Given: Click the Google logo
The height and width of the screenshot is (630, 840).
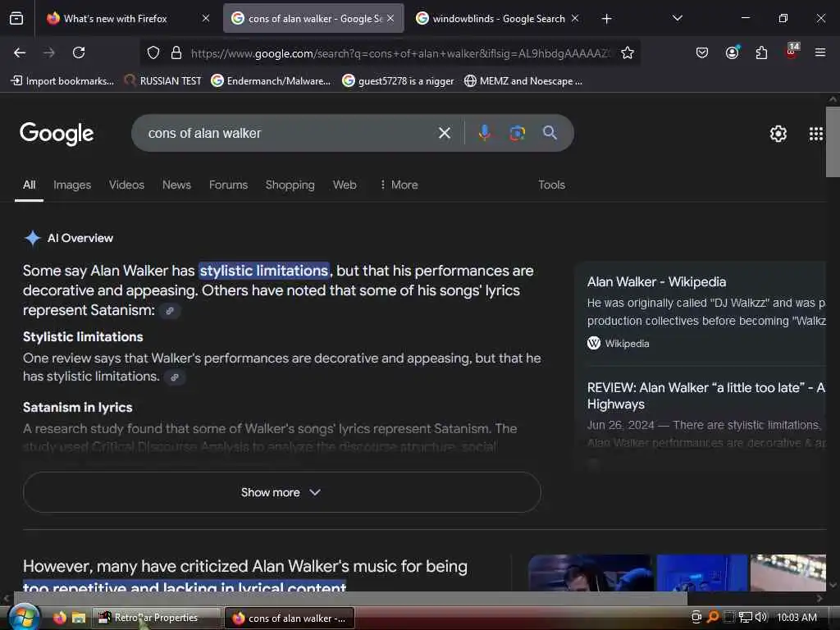Looking at the screenshot, I should pyautogui.click(x=57, y=134).
